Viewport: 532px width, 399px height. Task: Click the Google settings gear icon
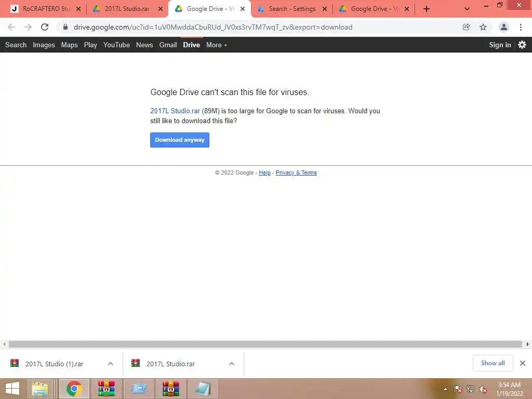[x=522, y=45]
